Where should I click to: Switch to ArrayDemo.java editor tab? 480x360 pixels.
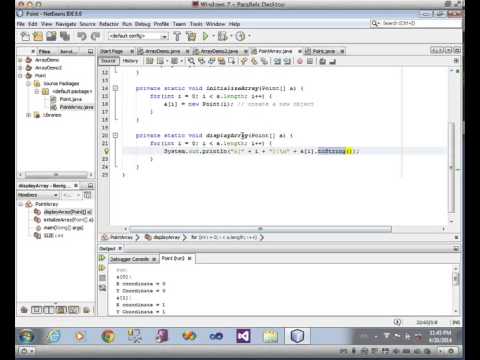click(163, 51)
